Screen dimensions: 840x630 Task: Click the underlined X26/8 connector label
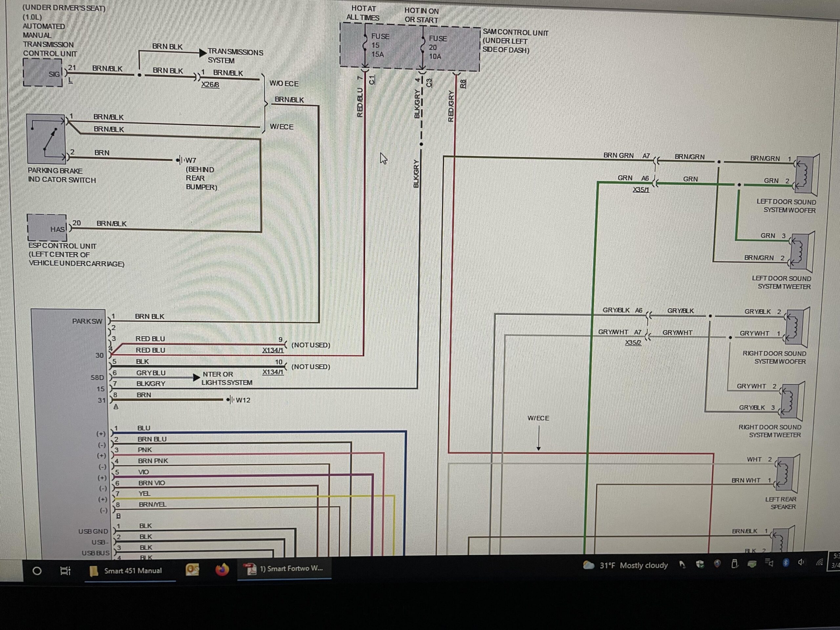[210, 85]
